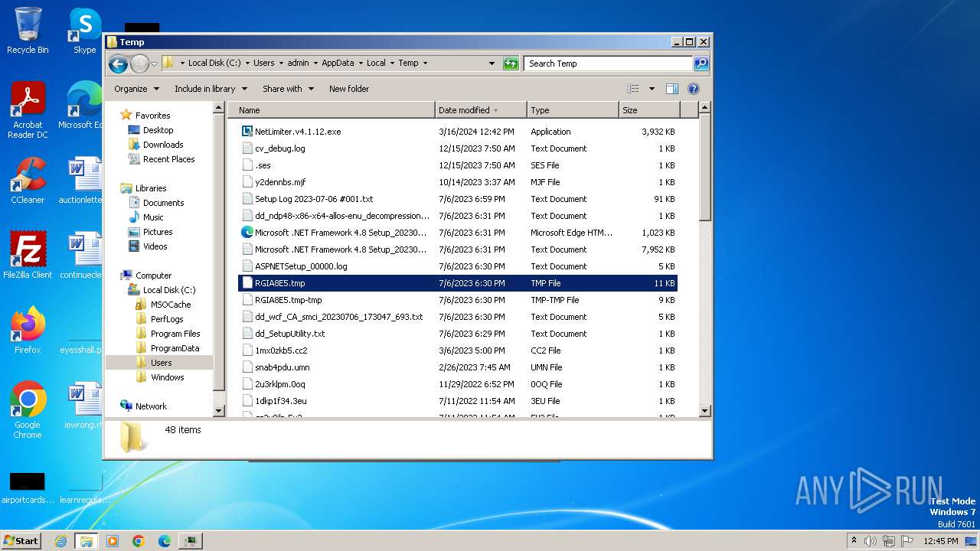Open the Help question mark icon
The height and width of the screenshot is (551, 980).
tap(694, 89)
